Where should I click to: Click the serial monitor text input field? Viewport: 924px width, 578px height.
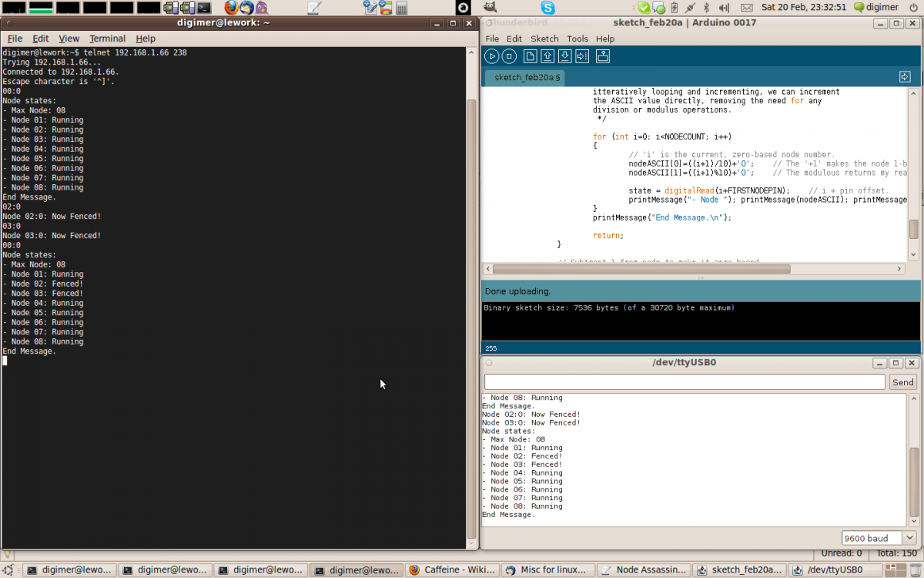tap(684, 382)
